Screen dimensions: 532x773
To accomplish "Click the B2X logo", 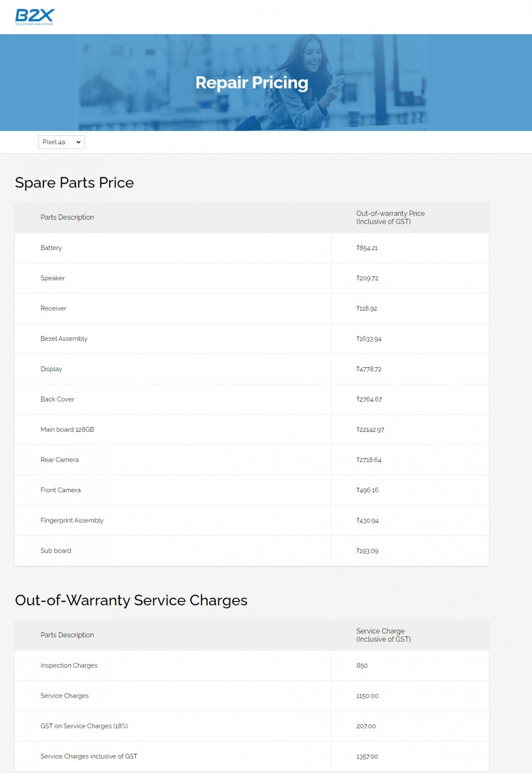I will [35, 17].
